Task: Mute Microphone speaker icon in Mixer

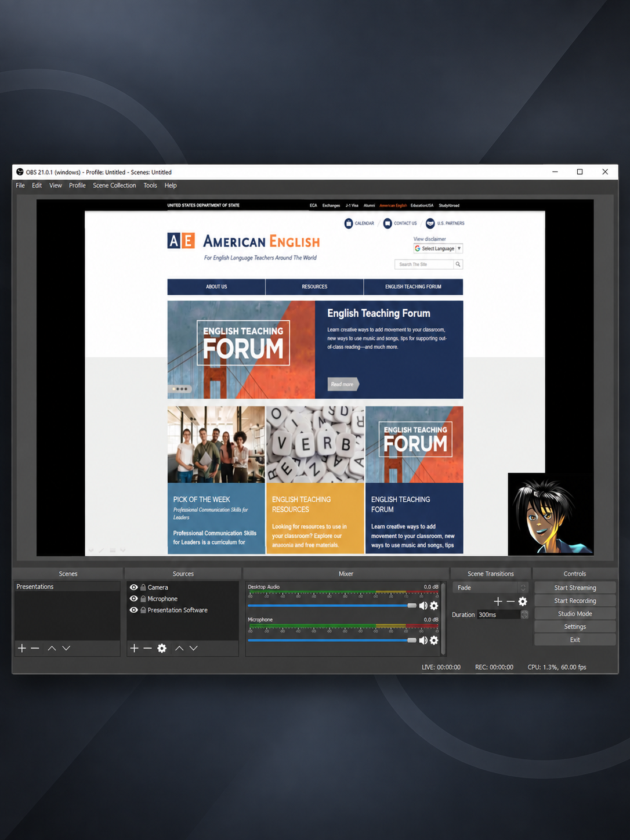Action: pyautogui.click(x=423, y=640)
